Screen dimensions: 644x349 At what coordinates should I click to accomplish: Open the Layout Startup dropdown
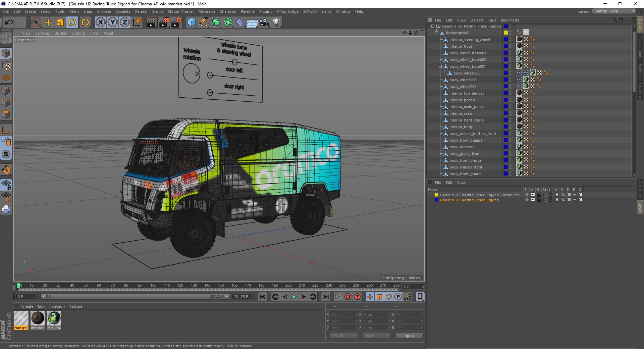[x=614, y=11]
